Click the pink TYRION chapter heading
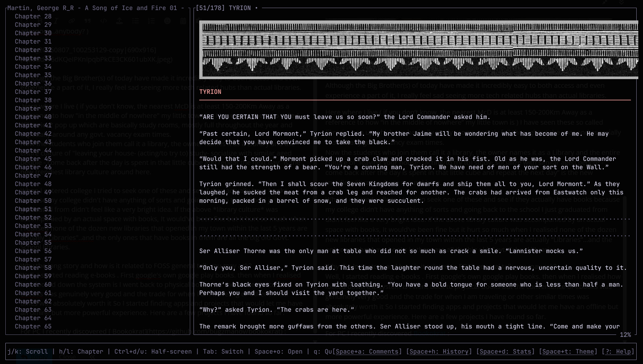Viewport: 643px width, 364px height. (210, 92)
